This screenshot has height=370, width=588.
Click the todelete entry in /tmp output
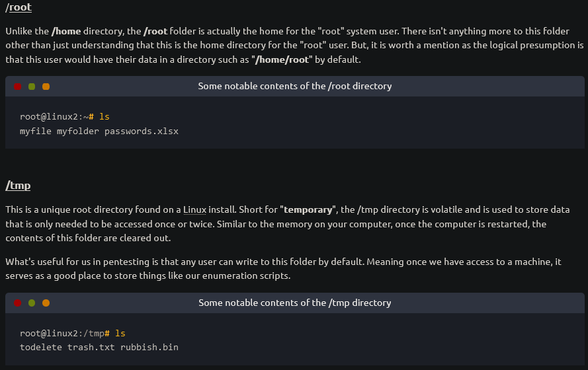tap(41, 348)
